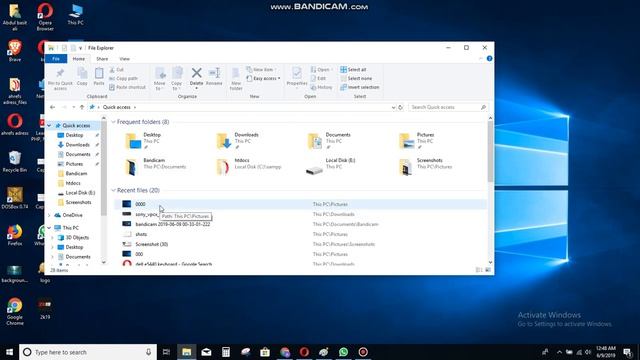Open Calculator from the taskbar
The width and height of the screenshot is (640, 360).
click(x=226, y=352)
